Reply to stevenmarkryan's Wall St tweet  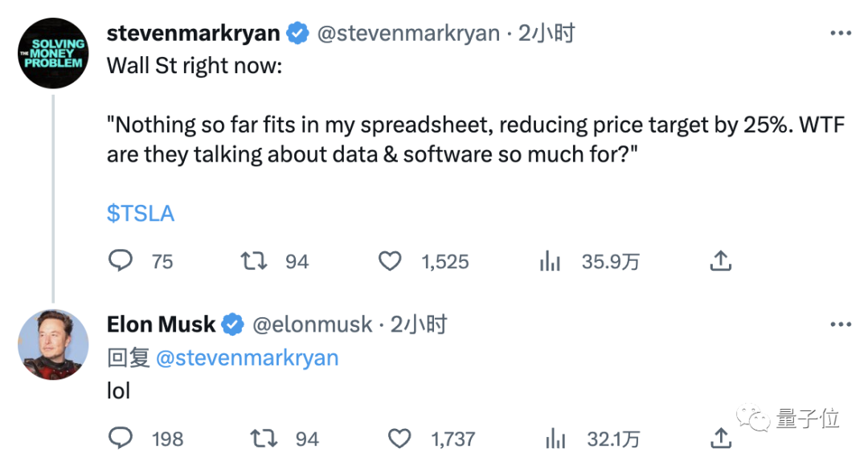click(x=120, y=260)
